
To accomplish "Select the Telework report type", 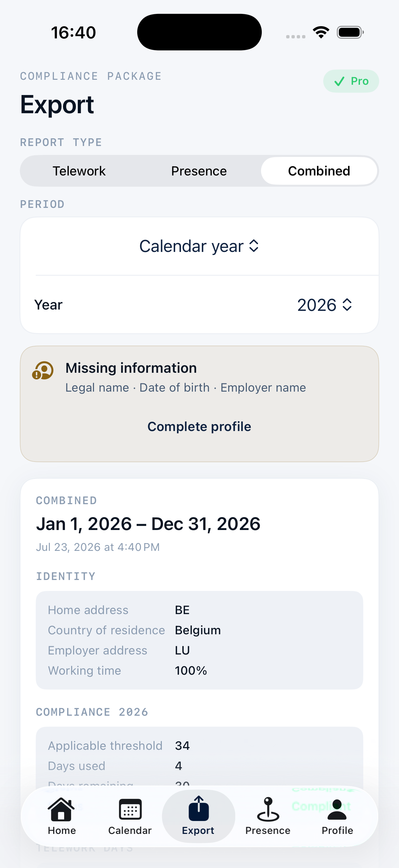I will 79,171.
